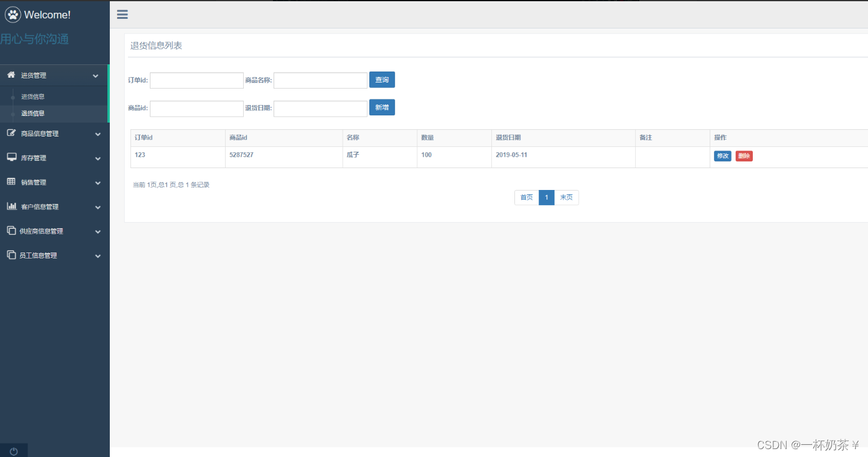Viewport: 868px width, 457px height.
Task: Open the 客户信息管理 menu label
Action: [x=39, y=207]
